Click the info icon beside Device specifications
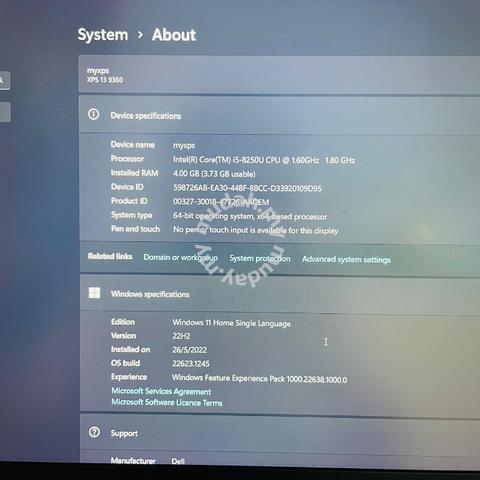 pos(94,115)
